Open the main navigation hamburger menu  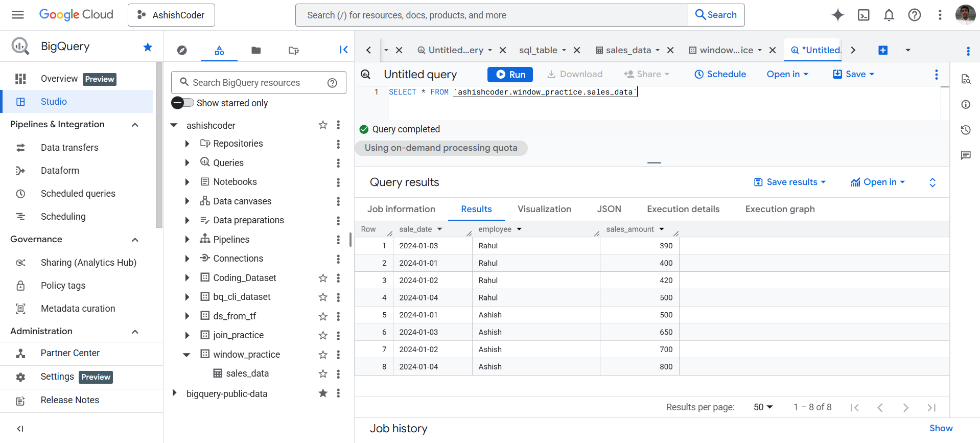[x=18, y=15]
